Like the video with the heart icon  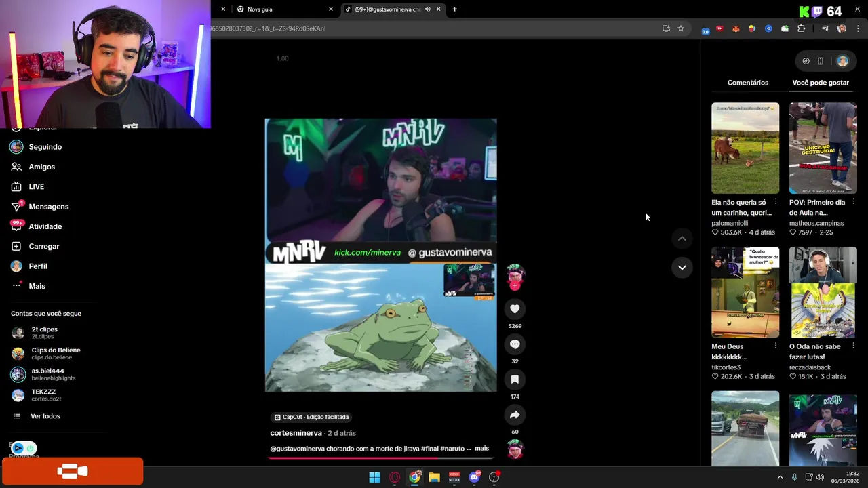click(x=515, y=309)
